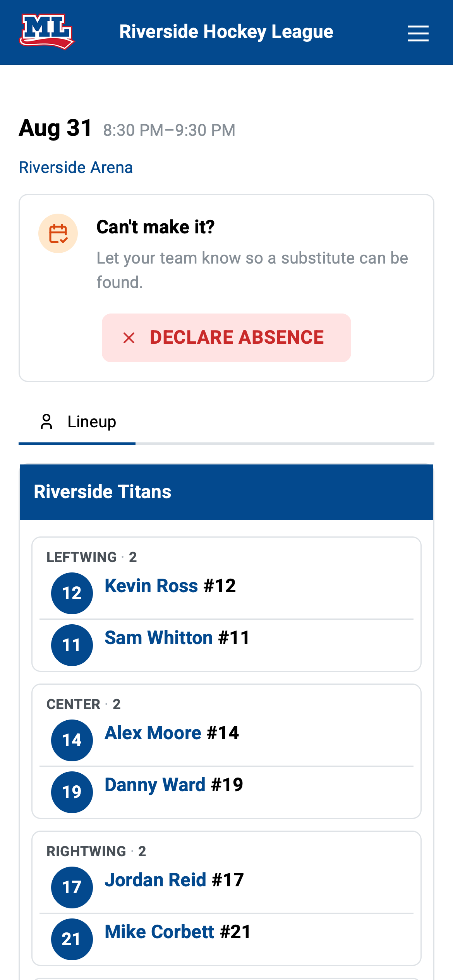Click the ML league logo
The height and width of the screenshot is (980, 453).
pyautogui.click(x=47, y=32)
